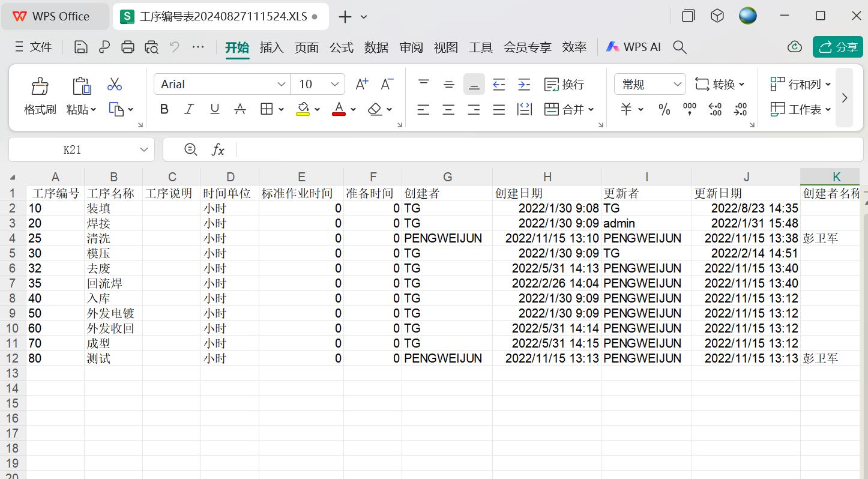This screenshot has width=868, height=479.
Task: Open the Arial font name dropdown
Action: point(281,85)
